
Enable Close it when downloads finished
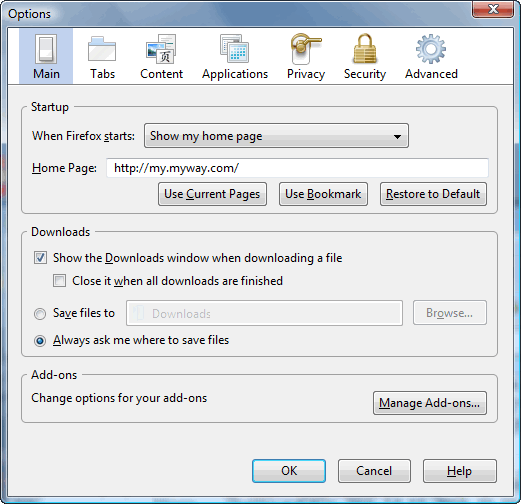(59, 281)
